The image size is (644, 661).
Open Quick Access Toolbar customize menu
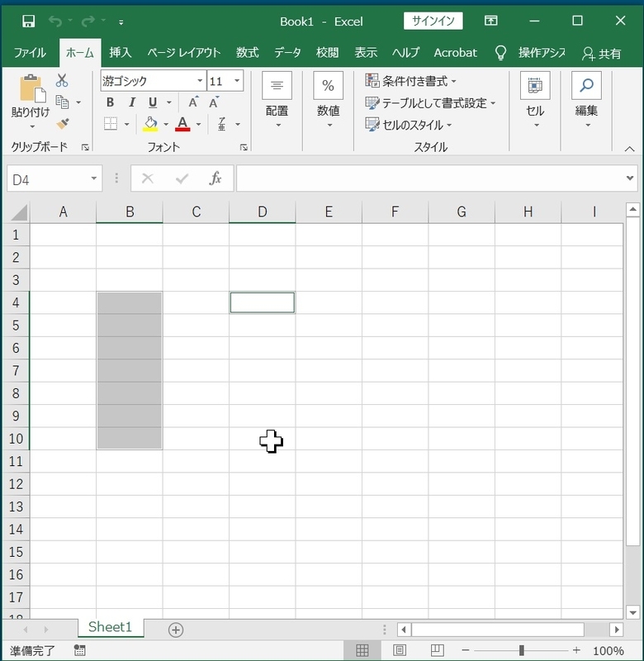pyautogui.click(x=121, y=22)
